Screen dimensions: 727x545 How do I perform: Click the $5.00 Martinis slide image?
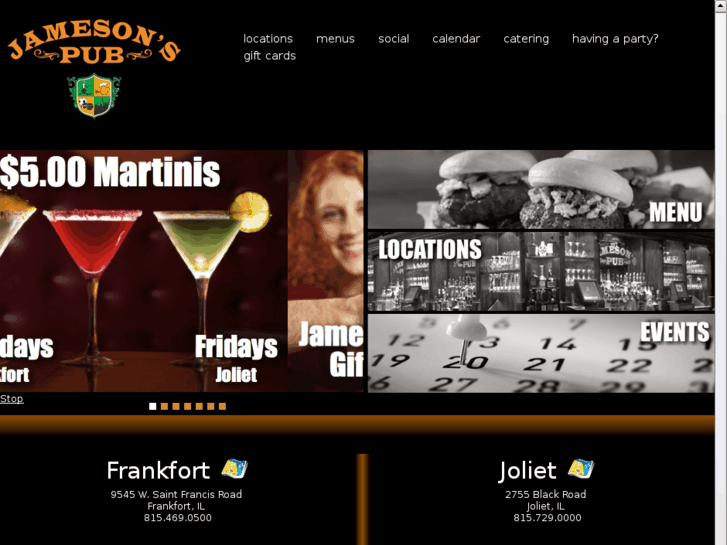144,271
